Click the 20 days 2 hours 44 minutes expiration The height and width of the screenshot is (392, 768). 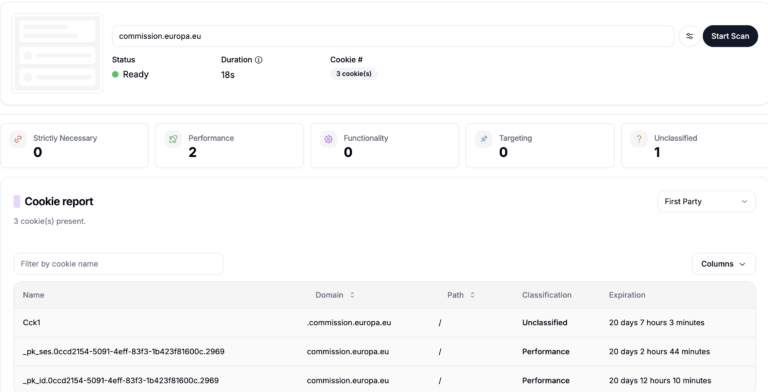tap(659, 351)
